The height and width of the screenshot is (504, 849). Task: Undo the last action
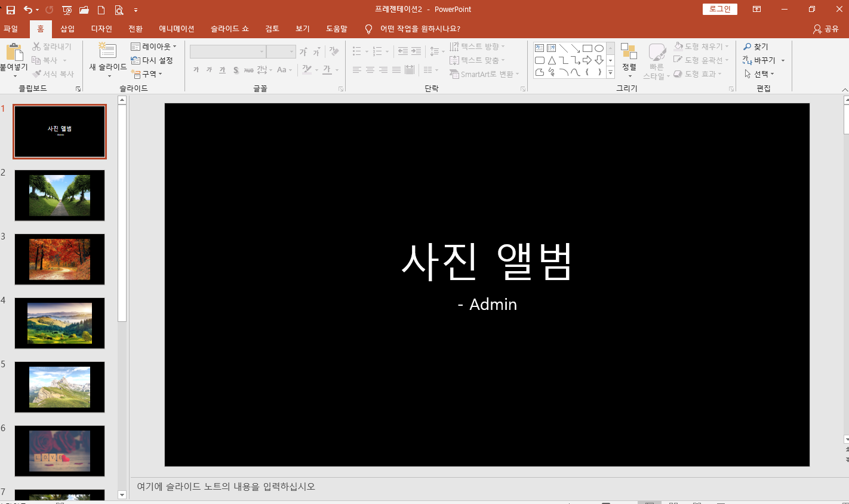coord(27,10)
